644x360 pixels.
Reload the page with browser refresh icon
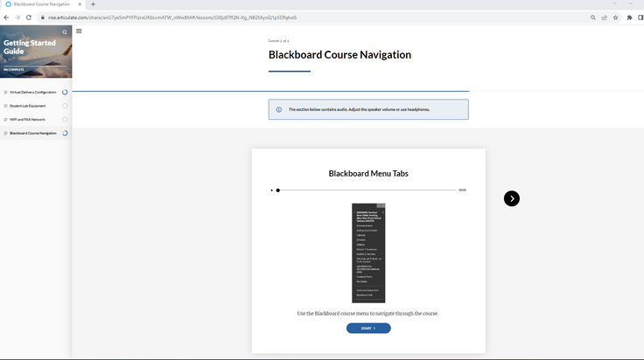tap(29, 17)
